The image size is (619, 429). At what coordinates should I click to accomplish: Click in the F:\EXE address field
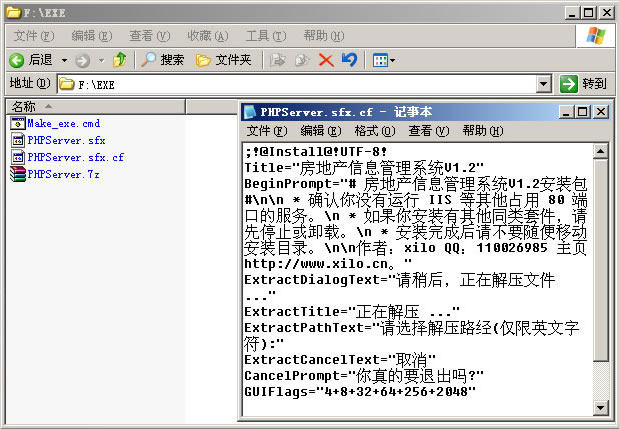tap(300, 85)
